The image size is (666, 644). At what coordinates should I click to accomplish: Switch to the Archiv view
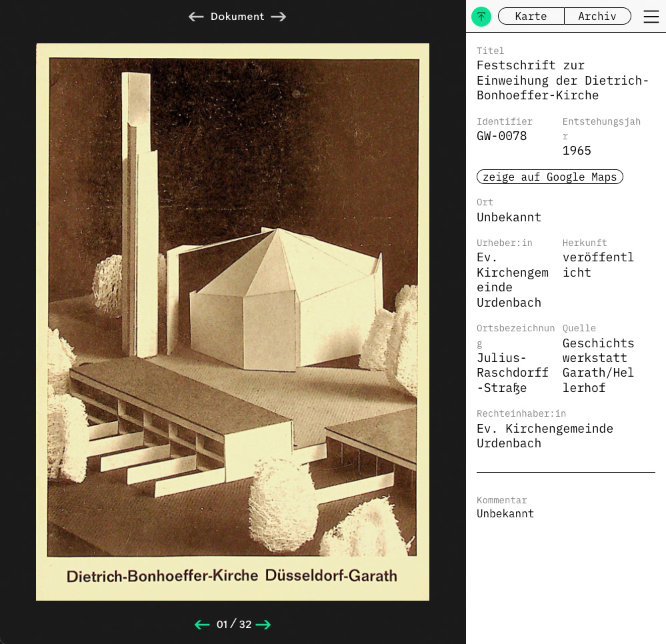tap(597, 17)
